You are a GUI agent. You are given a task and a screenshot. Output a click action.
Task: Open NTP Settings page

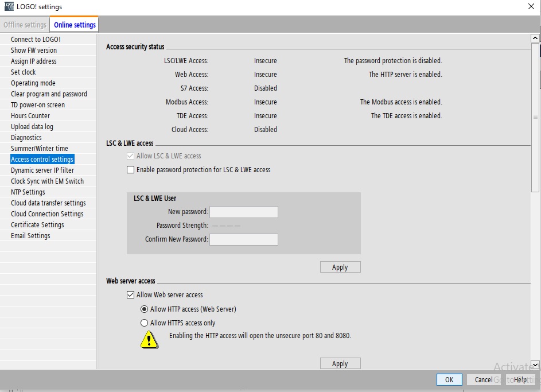coord(28,192)
